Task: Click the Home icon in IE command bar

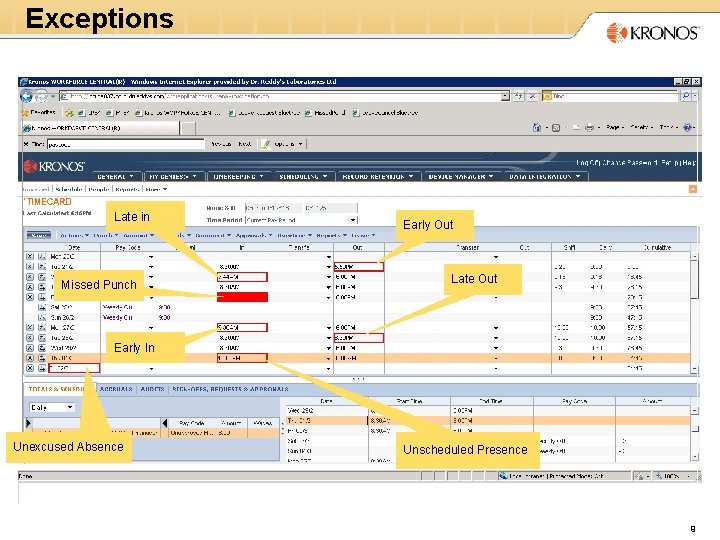Action: pos(537,127)
